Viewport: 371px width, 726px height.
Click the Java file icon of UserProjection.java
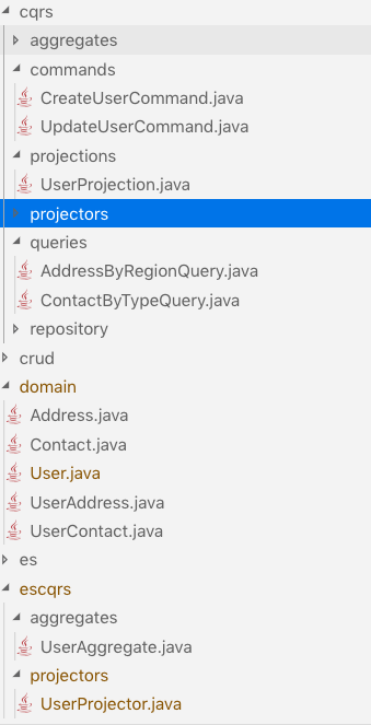[x=25, y=185]
